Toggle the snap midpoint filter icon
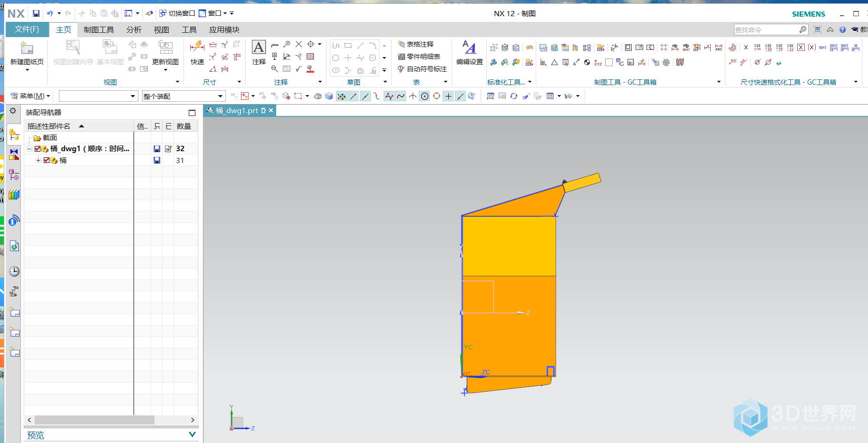 [x=365, y=96]
